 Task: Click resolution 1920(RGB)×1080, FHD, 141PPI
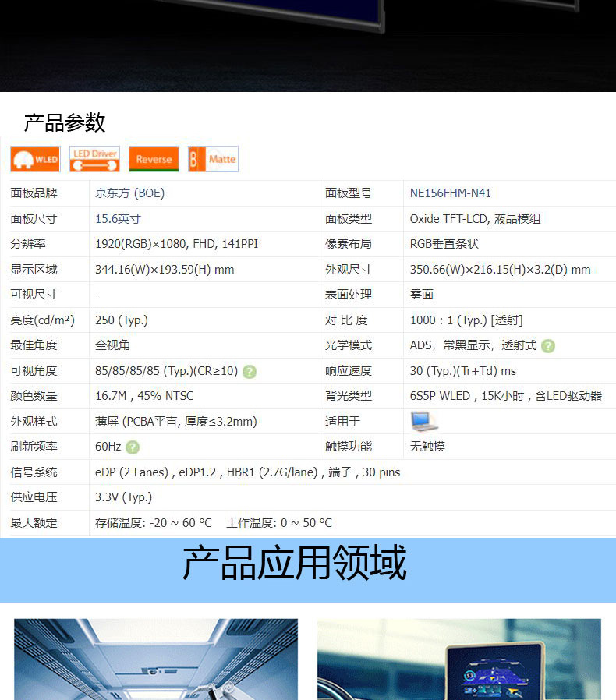[176, 244]
